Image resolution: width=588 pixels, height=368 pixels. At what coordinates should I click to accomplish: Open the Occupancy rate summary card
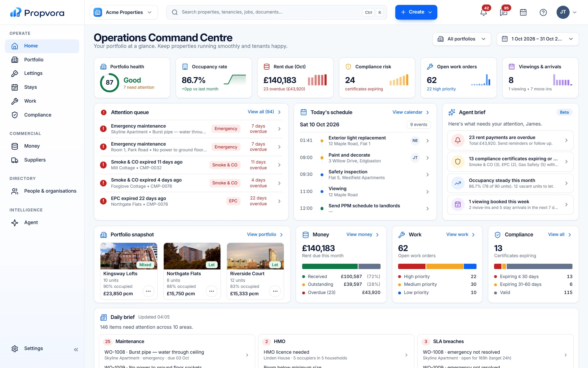coord(214,78)
